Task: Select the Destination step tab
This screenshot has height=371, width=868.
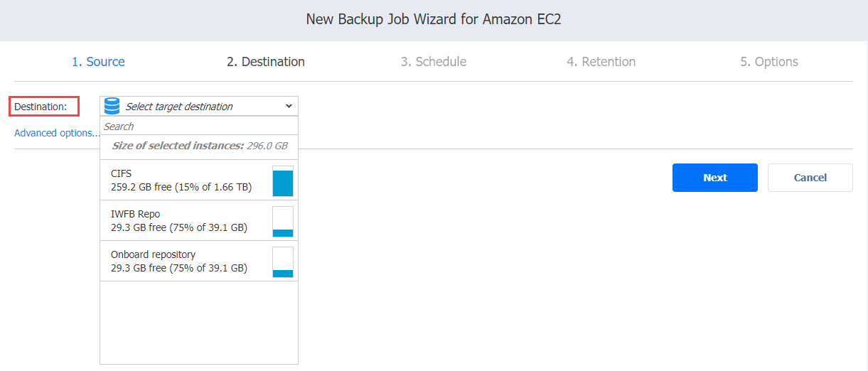Action: click(266, 62)
